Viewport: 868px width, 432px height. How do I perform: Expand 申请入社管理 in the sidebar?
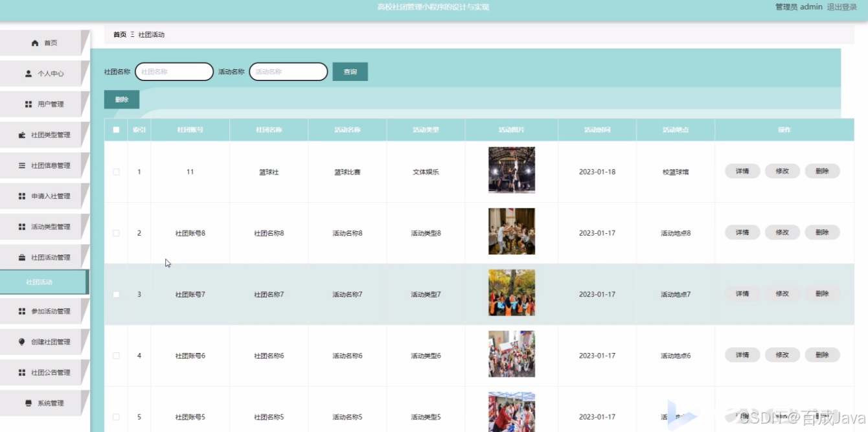tap(44, 196)
